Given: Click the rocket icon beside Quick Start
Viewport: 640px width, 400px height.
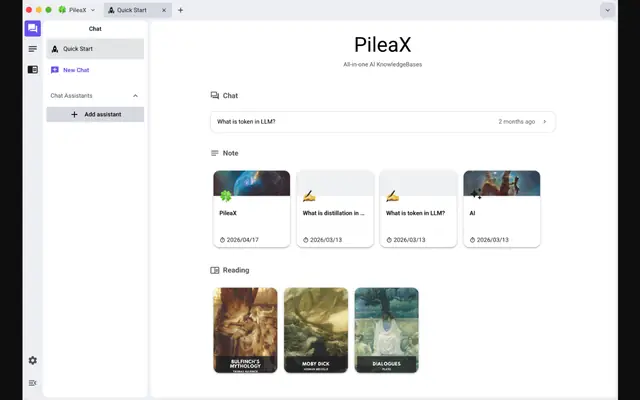Looking at the screenshot, I should click(55, 49).
